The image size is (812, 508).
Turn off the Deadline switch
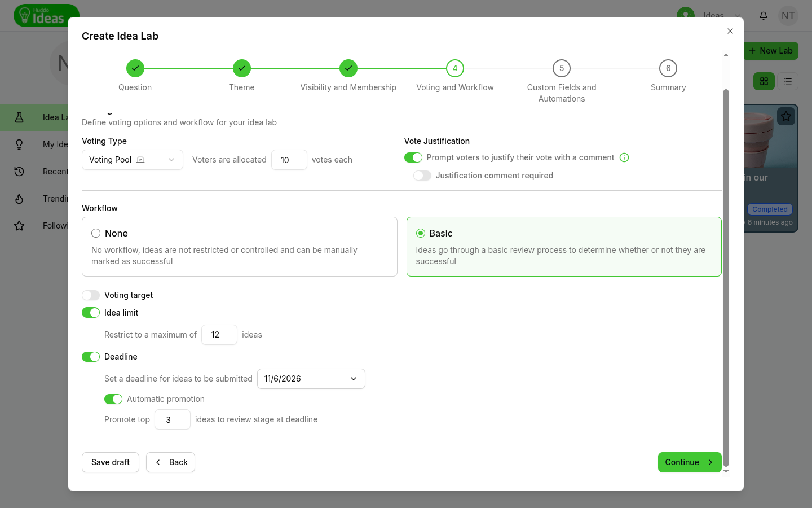coord(91,357)
